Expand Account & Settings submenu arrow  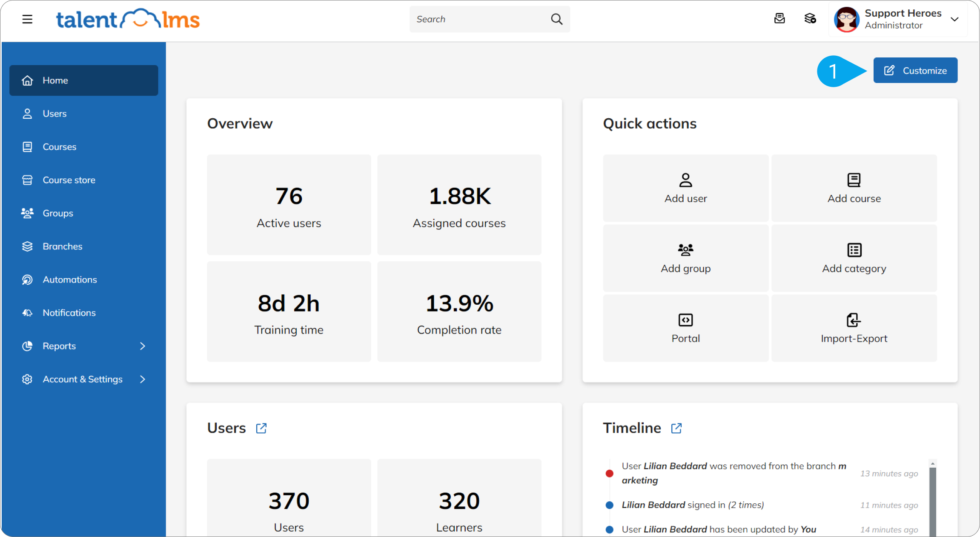(143, 379)
